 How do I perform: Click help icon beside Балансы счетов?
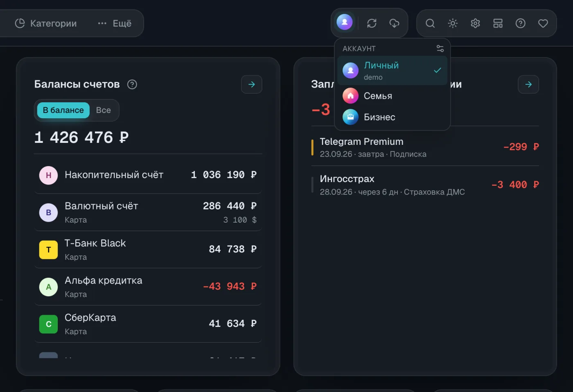click(132, 84)
